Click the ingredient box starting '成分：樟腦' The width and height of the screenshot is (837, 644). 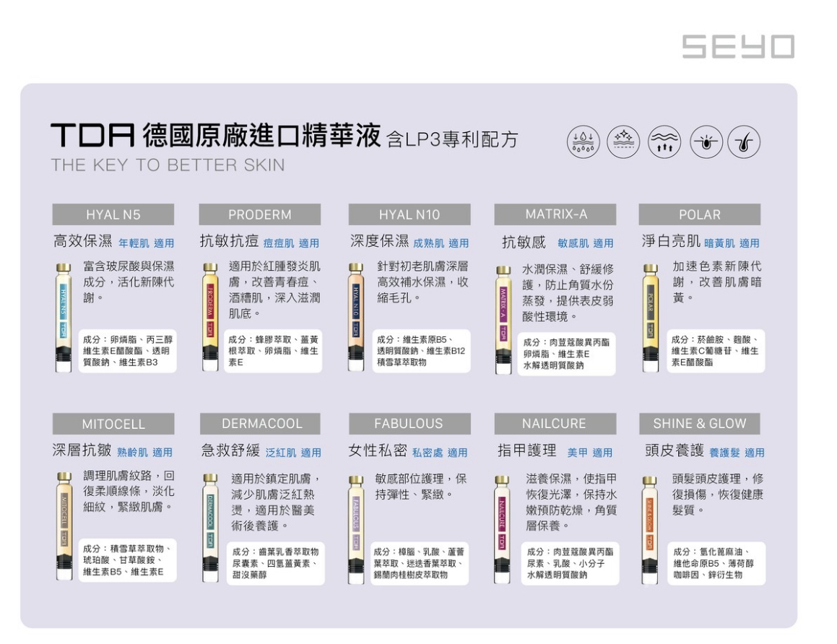click(x=420, y=563)
